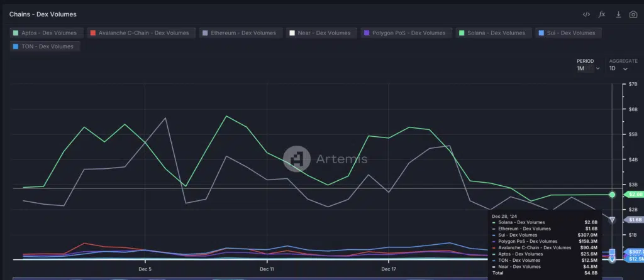Click the Sui - Dex Volumes legend
Viewport: 644px width, 280px height.
click(x=570, y=33)
